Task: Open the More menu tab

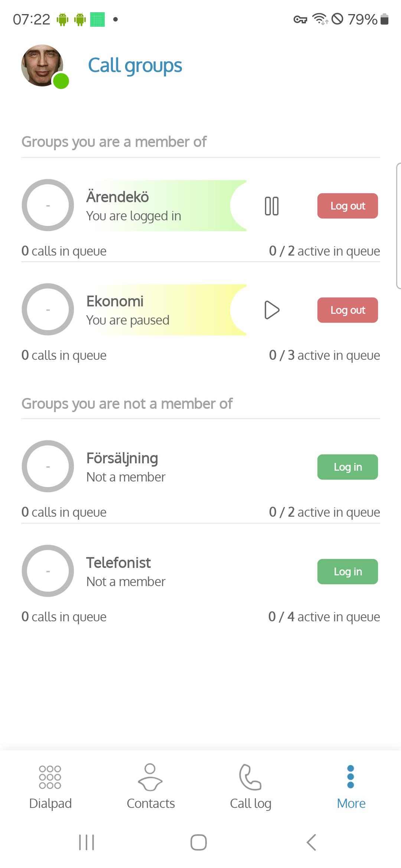Action: (x=351, y=786)
